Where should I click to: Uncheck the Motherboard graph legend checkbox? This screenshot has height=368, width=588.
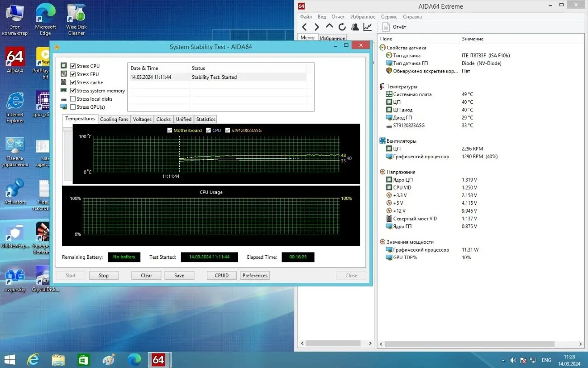pos(170,130)
